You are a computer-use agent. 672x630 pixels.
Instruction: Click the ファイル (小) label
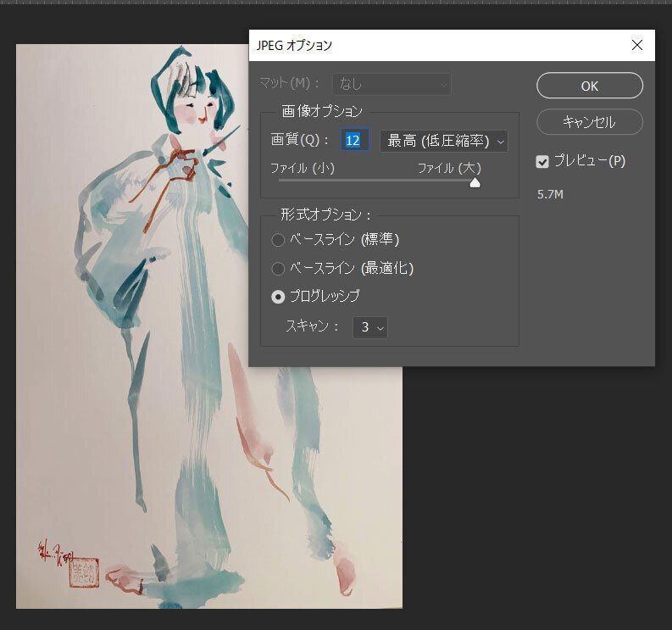coord(303,168)
